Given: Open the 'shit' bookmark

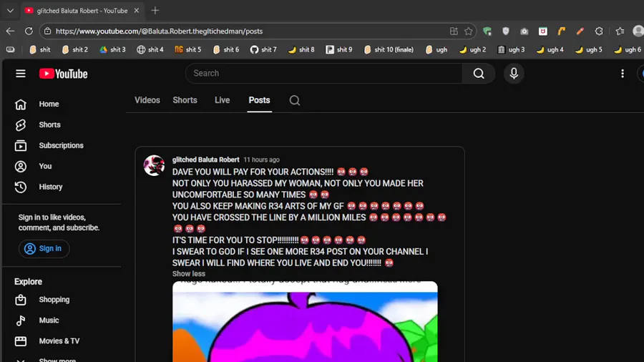Looking at the screenshot, I should click(x=40, y=49).
